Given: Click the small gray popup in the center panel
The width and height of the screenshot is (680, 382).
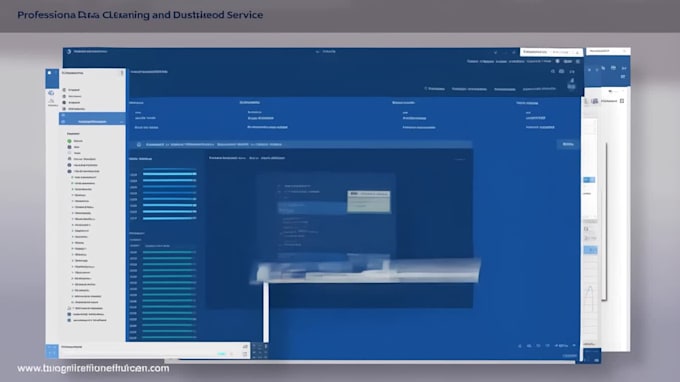Looking at the screenshot, I should point(369,201).
